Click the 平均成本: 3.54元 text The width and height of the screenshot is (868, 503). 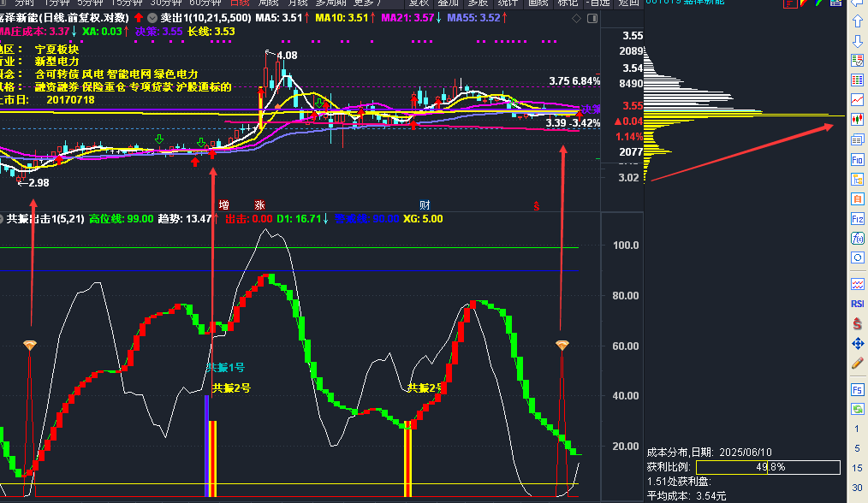[x=687, y=496]
